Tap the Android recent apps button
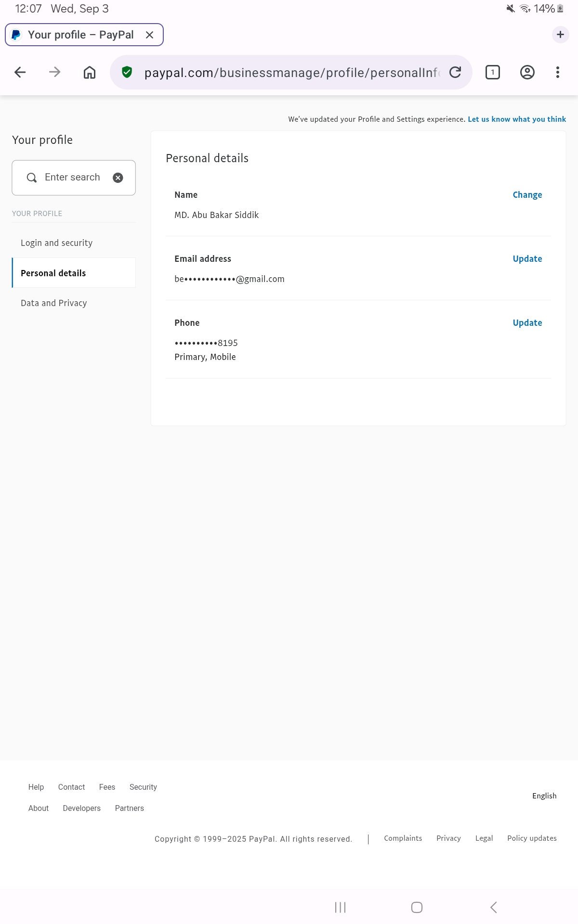 (341, 908)
